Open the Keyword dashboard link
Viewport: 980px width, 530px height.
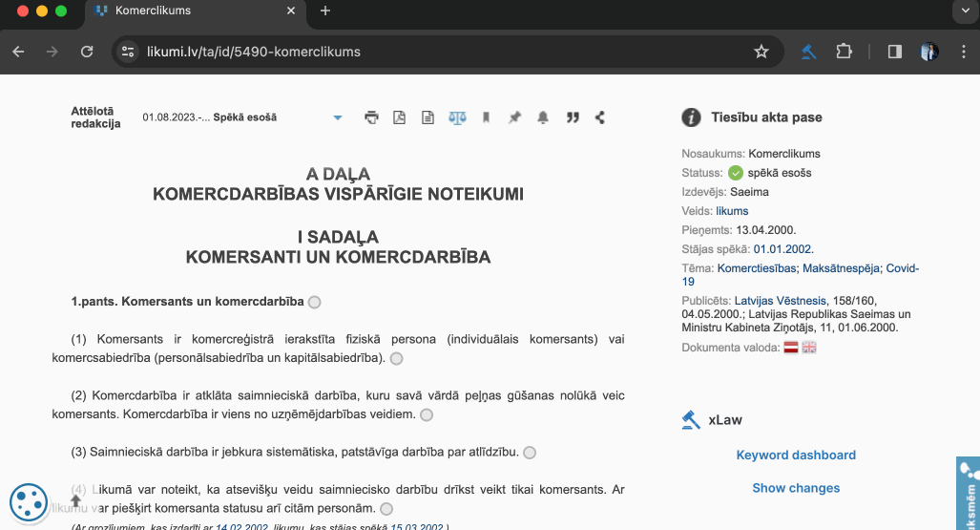(x=796, y=455)
